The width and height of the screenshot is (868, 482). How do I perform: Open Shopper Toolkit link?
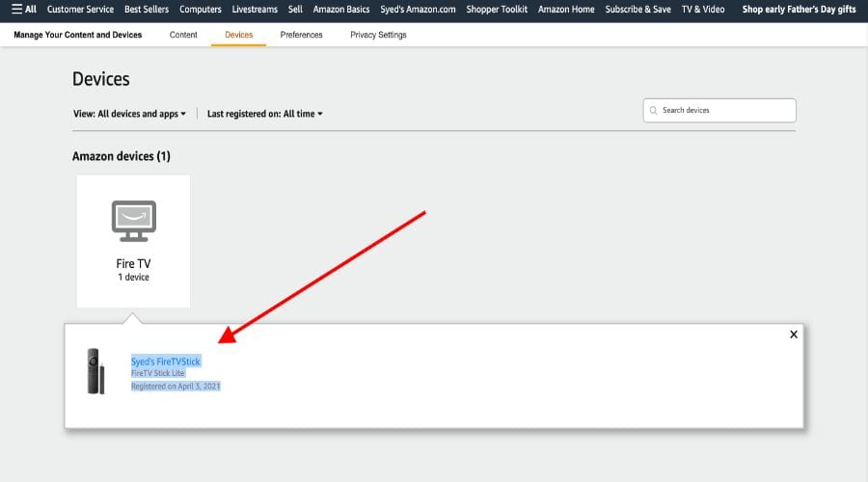[497, 10]
